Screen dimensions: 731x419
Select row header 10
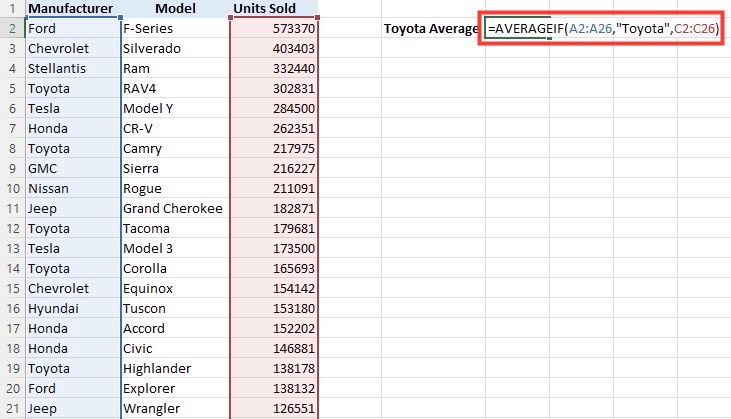pyautogui.click(x=13, y=188)
